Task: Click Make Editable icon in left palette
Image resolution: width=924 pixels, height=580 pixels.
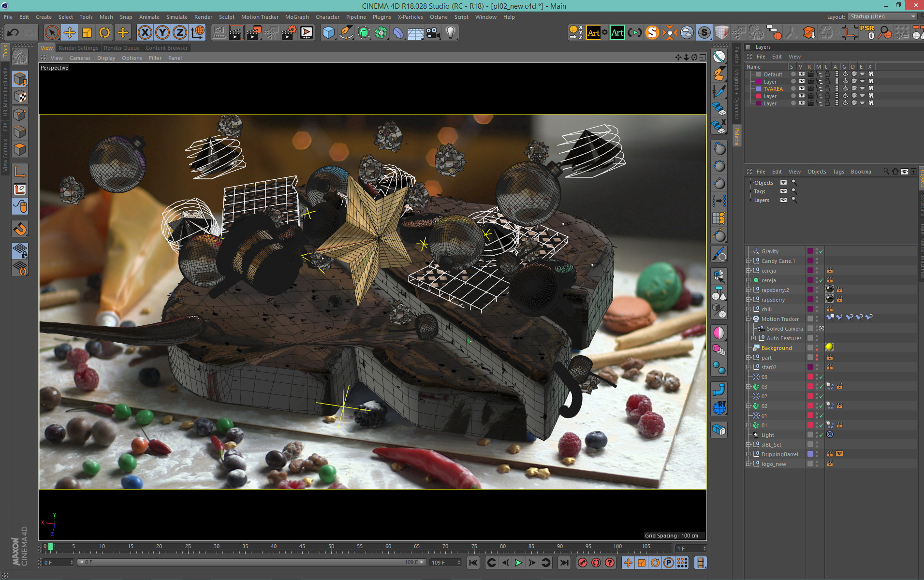Action: (x=20, y=57)
